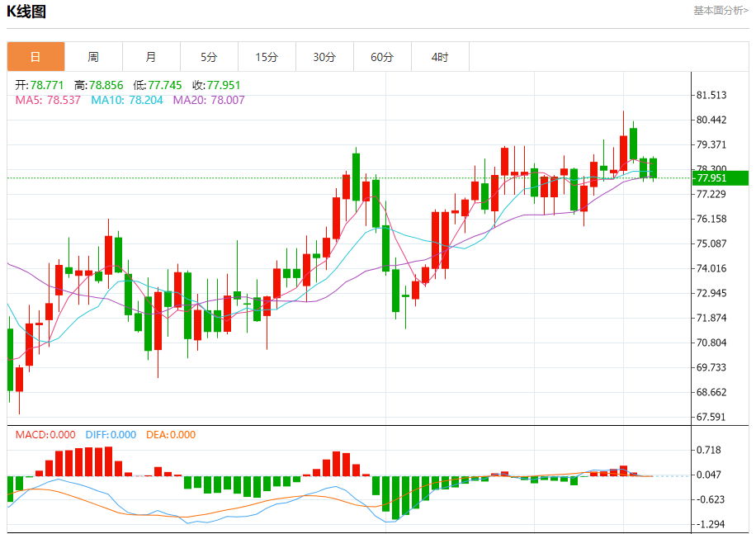Click the 72.945 price axis label

(x=711, y=293)
